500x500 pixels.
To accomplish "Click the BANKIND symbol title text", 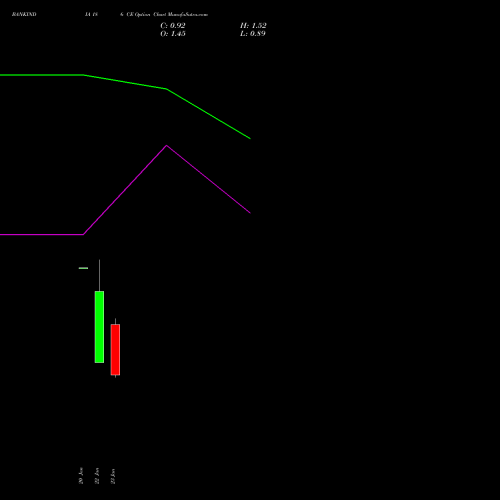I will [x=24, y=14].
